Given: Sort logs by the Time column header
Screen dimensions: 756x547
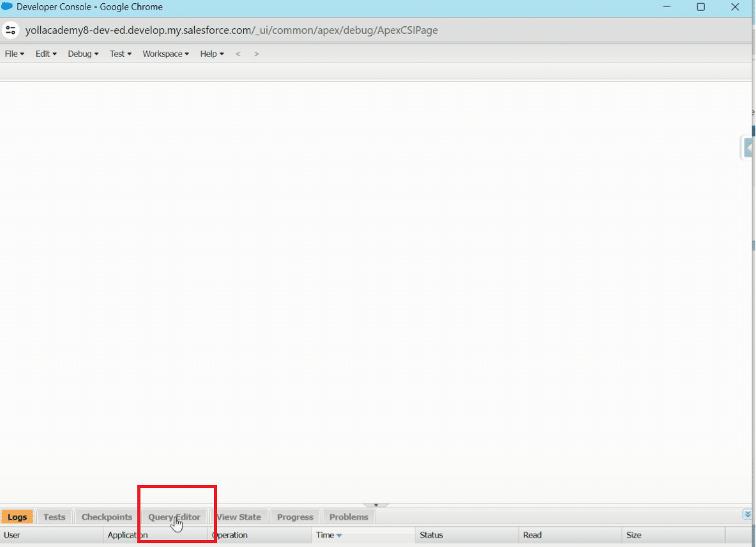Looking at the screenshot, I should click(326, 535).
